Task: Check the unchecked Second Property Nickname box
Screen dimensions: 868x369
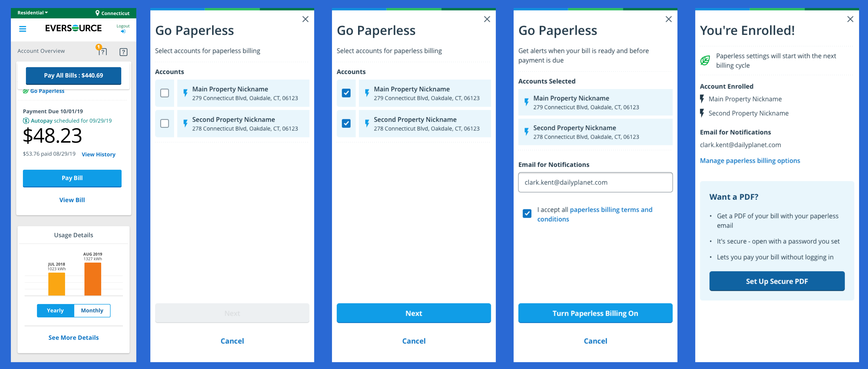Action: [164, 124]
